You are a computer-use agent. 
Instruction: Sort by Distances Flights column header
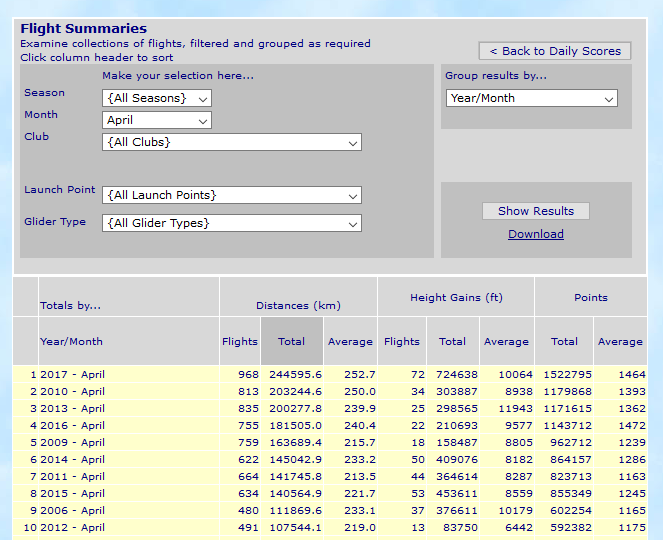[240, 341]
